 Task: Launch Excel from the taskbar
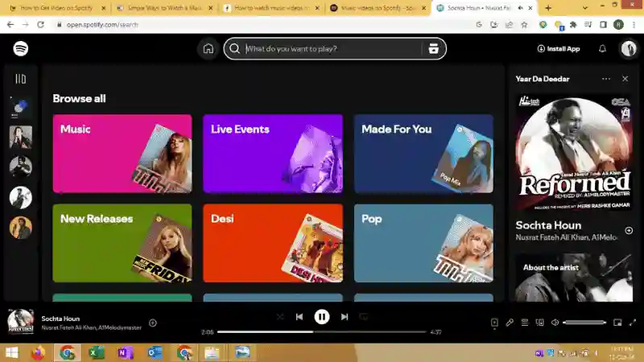point(97,352)
